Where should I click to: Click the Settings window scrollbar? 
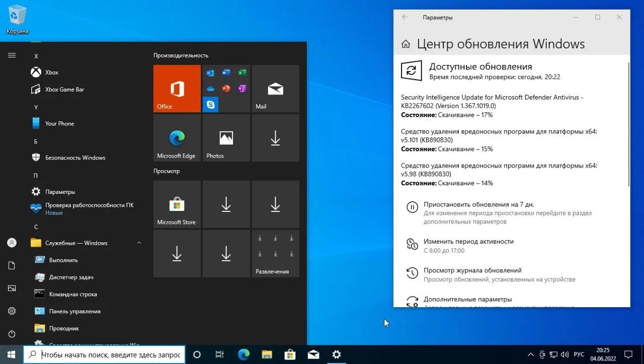628,123
